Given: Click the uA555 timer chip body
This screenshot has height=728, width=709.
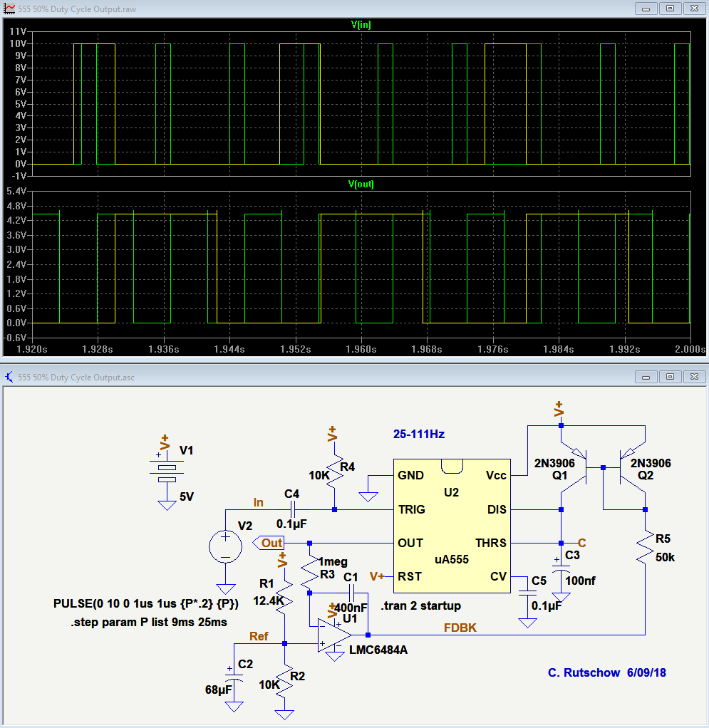Looking at the screenshot, I should pos(452,526).
